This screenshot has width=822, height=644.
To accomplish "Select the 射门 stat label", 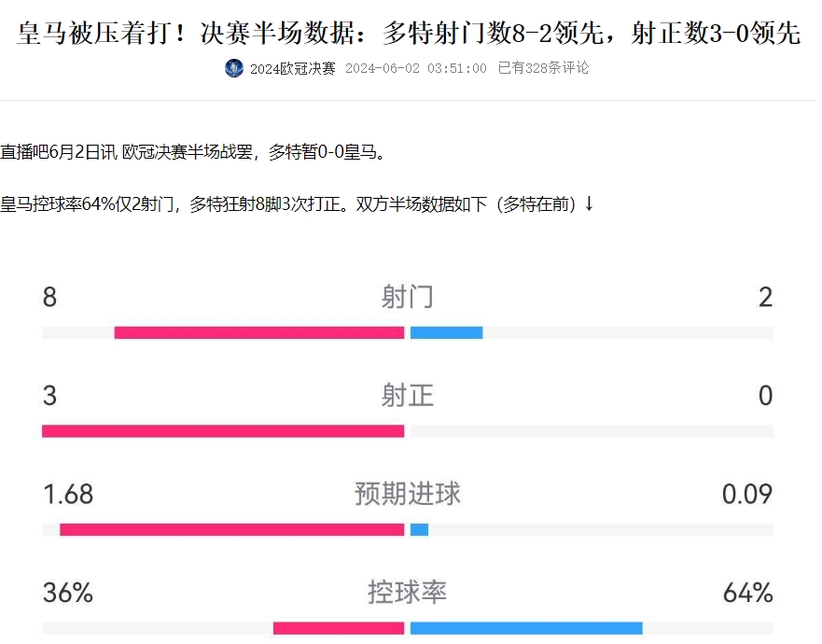I will pos(408,298).
